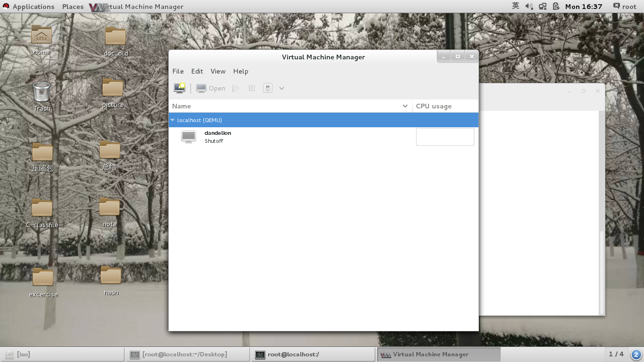Screen dimensions: 644x362
Task: Switch to root@localhost:/ terminal taskbar item
Action: [x=313, y=354]
